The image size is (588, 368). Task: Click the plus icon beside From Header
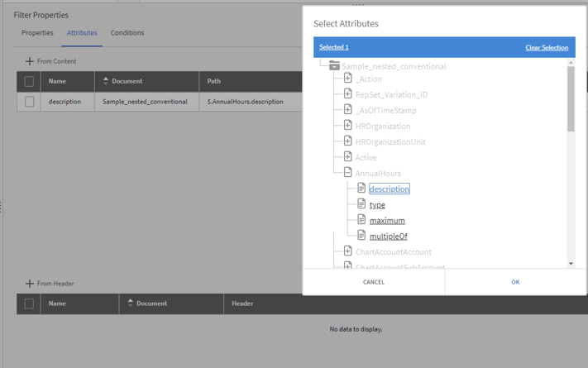point(30,284)
